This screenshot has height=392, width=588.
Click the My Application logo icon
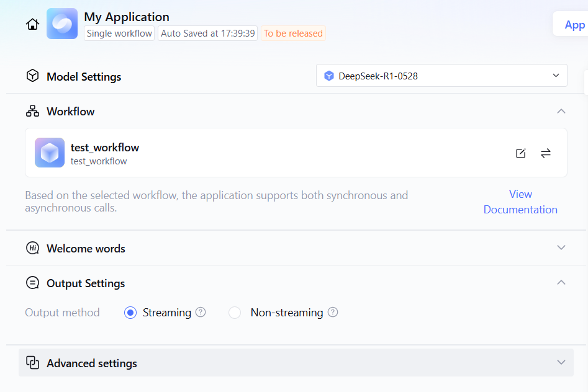click(x=62, y=24)
